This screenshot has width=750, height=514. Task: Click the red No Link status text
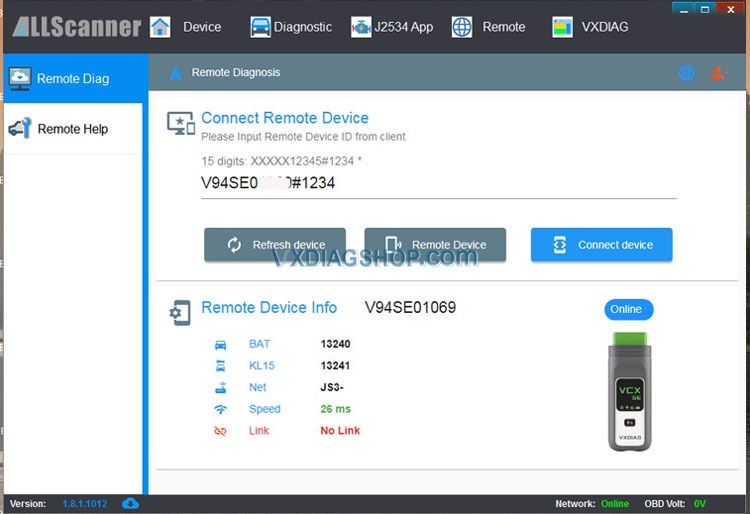point(340,431)
